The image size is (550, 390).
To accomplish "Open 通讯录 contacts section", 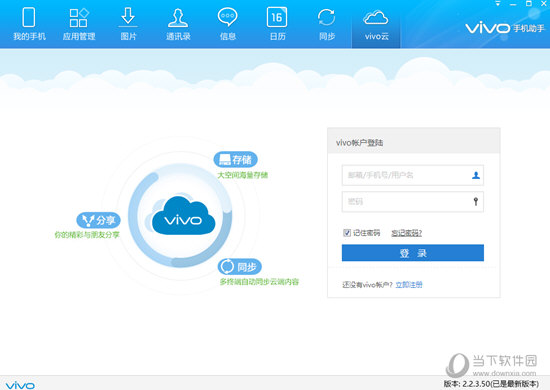I will tap(178, 24).
